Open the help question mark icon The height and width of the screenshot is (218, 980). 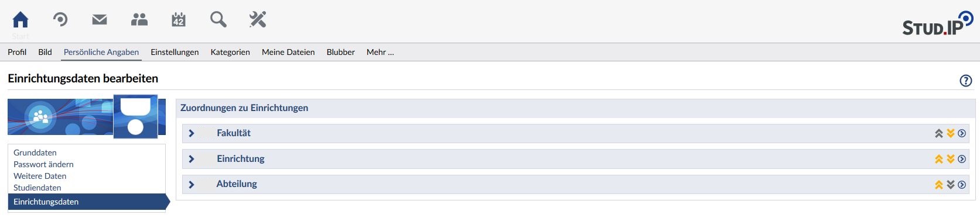[x=966, y=81]
